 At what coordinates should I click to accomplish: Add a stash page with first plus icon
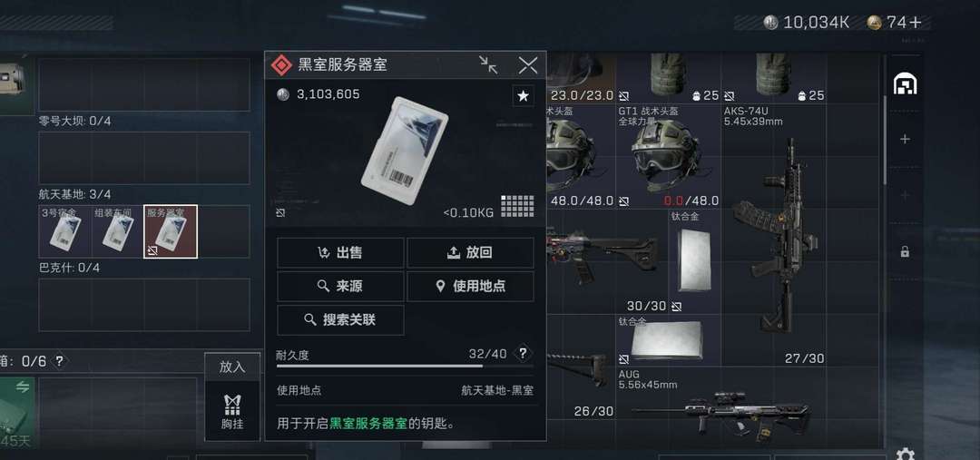click(x=905, y=139)
